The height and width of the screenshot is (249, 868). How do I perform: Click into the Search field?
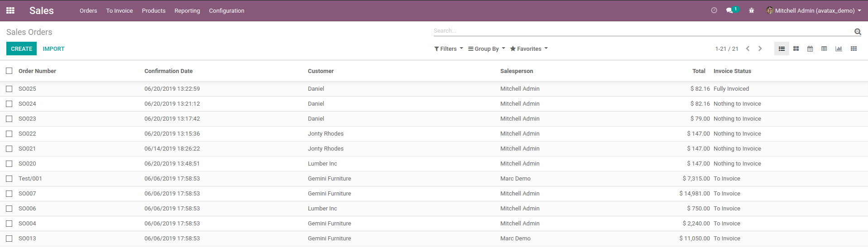(641, 31)
